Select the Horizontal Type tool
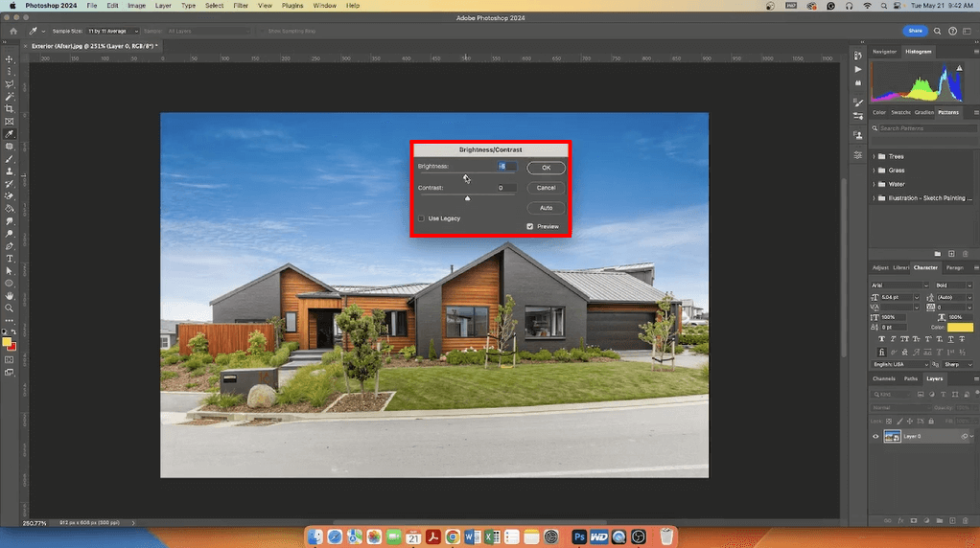 click(x=9, y=259)
